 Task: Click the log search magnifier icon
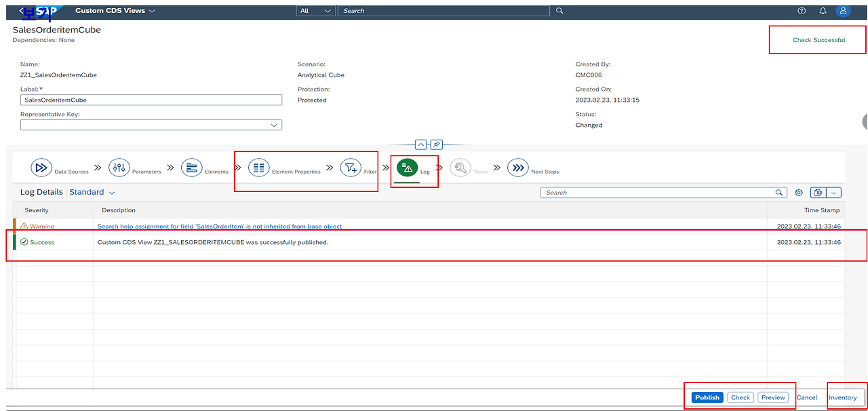[780, 193]
